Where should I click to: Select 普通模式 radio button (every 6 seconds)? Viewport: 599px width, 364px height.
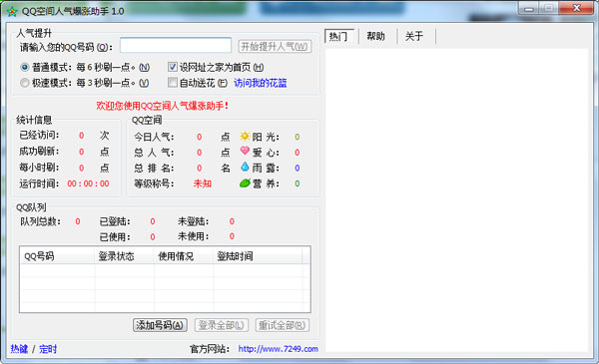point(24,68)
